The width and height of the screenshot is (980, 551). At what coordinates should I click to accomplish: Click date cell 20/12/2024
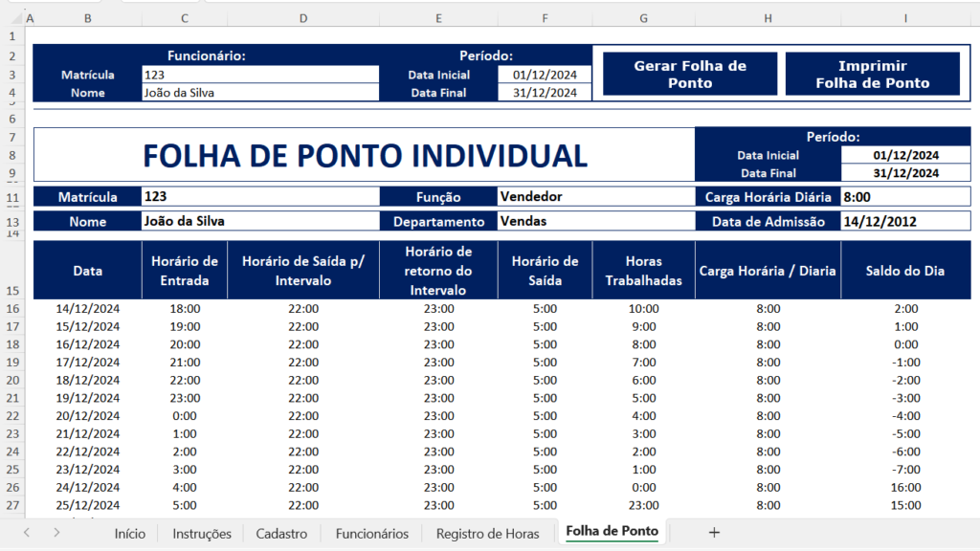87,416
